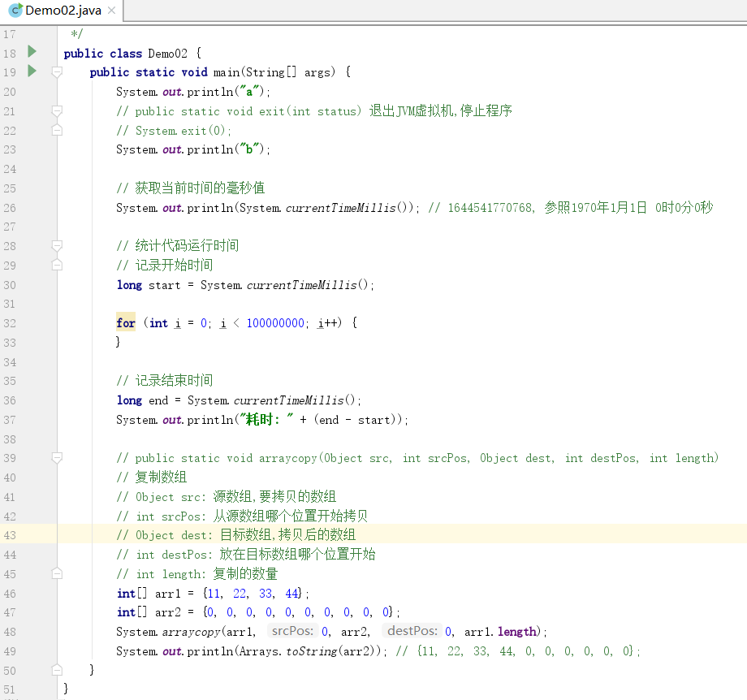Click comment '// 复制数组'
The image size is (747, 700).
[152, 477]
